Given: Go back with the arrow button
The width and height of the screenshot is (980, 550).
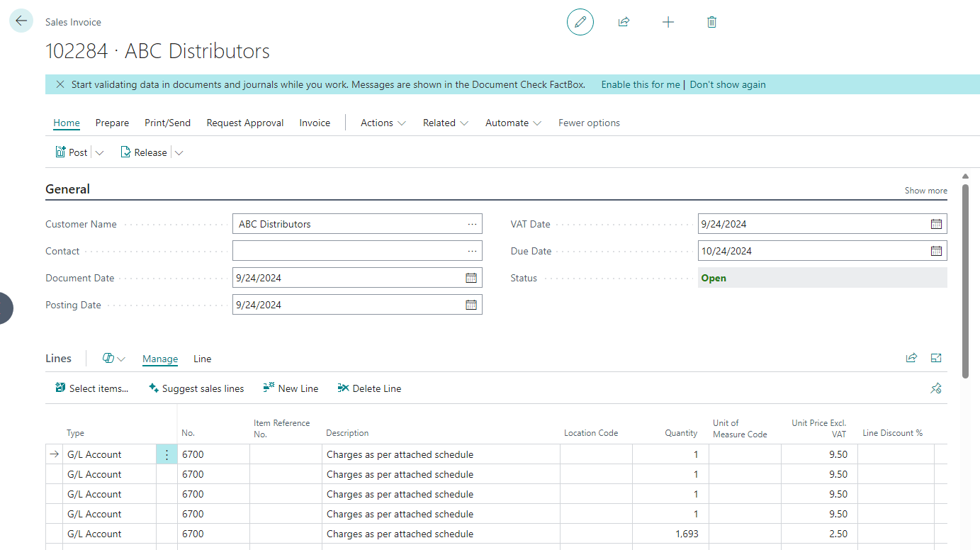Looking at the screenshot, I should coord(21,21).
